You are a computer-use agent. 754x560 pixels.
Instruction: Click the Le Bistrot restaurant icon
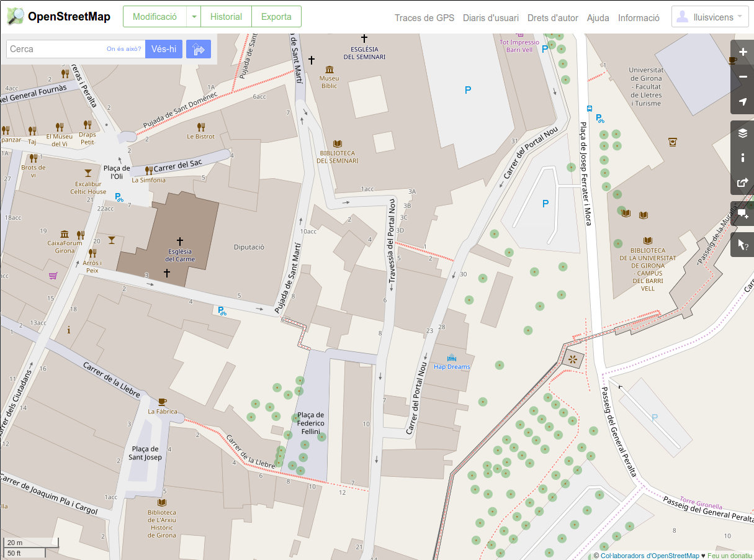(x=200, y=127)
